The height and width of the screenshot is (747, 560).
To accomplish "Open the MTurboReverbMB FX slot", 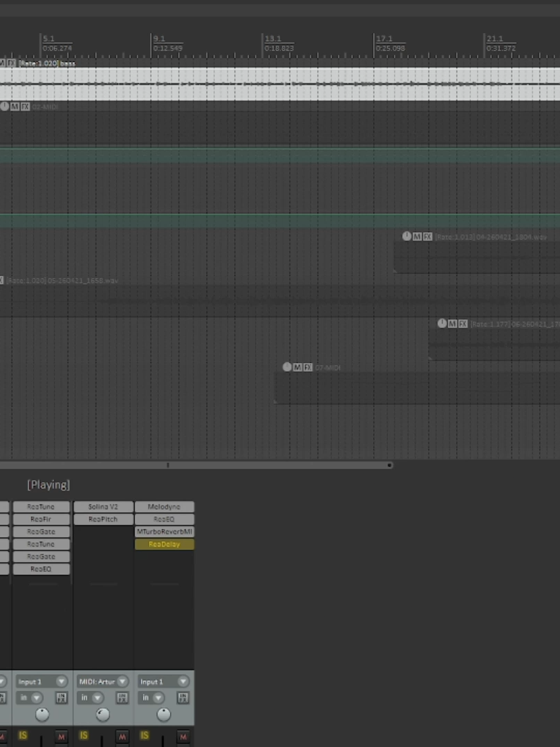I will point(165,532).
